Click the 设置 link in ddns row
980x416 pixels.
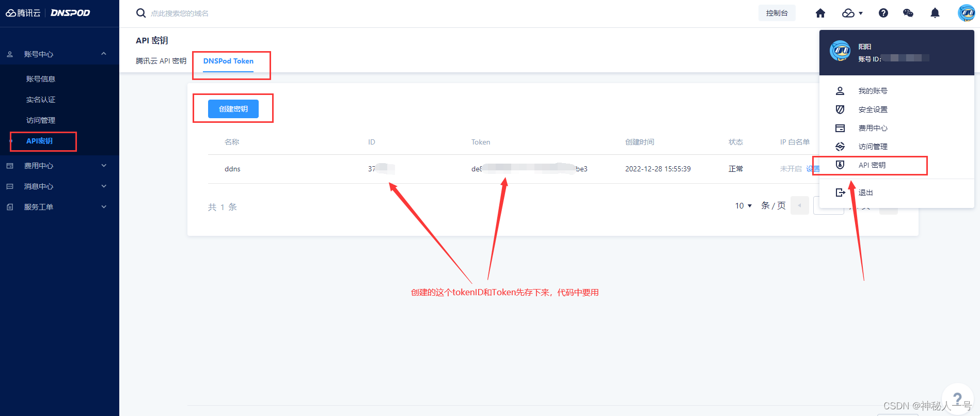click(813, 169)
